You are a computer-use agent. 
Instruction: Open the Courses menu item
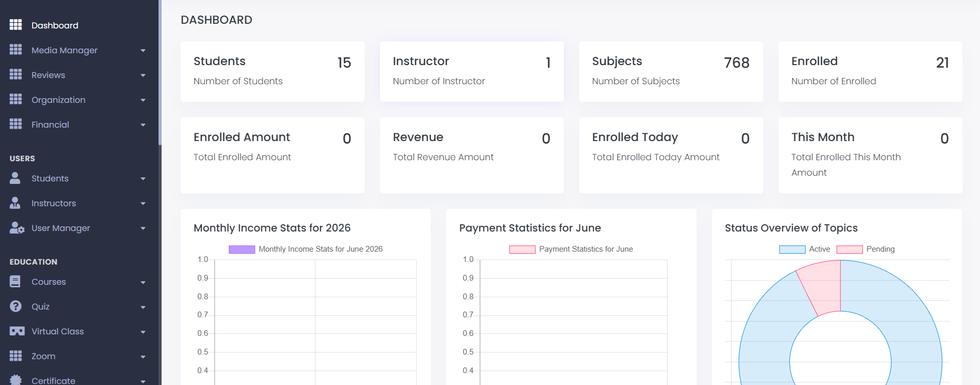click(79, 282)
